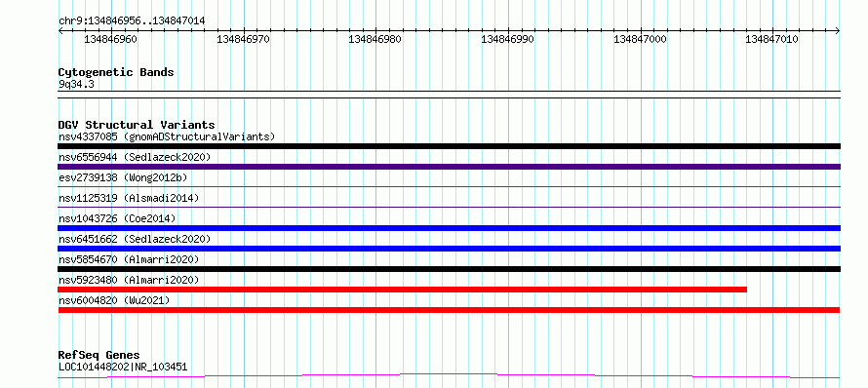This screenshot has width=868, height=388.
Task: Click the RefSeq Genes track heading
Action: [x=99, y=355]
